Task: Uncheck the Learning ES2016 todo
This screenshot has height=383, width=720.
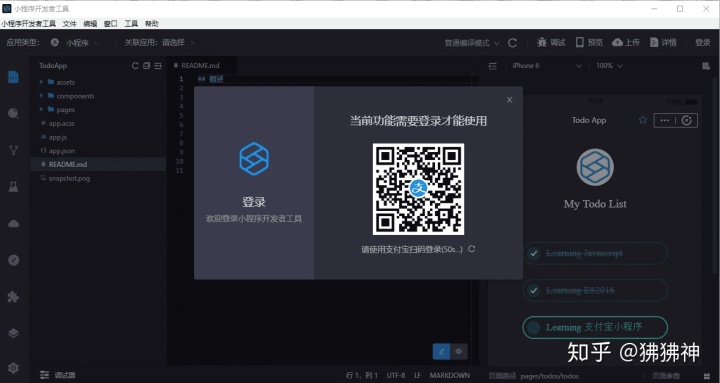Action: click(x=533, y=290)
